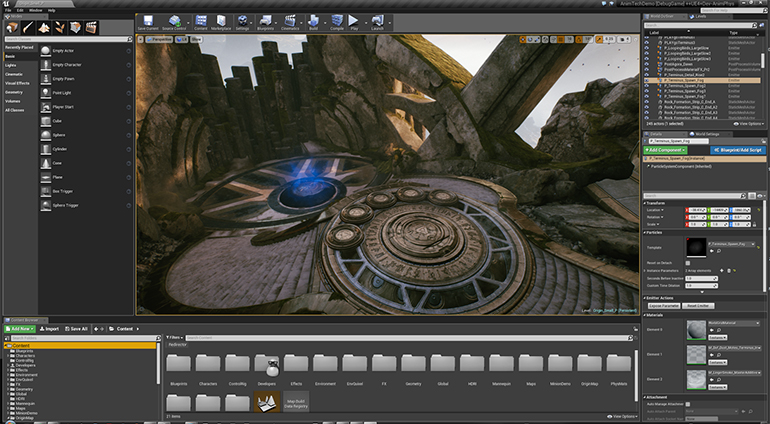Open Source Control toolbar icon
Viewport: 770px width, 424px height.
click(174, 21)
